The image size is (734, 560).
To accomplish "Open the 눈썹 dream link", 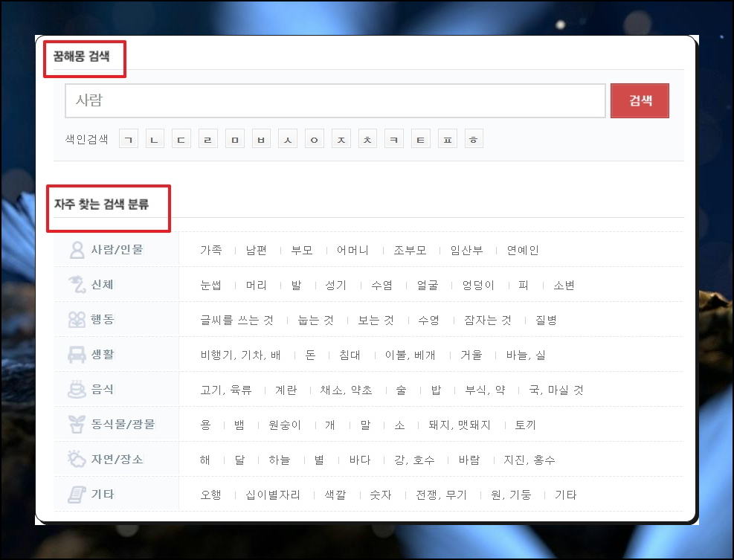I will (211, 285).
